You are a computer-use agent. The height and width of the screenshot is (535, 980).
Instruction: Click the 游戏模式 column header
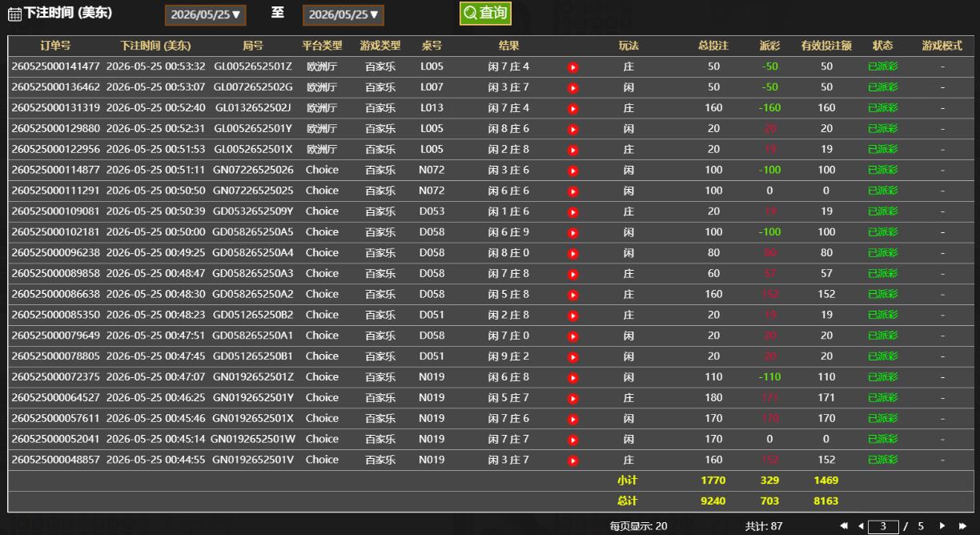pos(942,46)
